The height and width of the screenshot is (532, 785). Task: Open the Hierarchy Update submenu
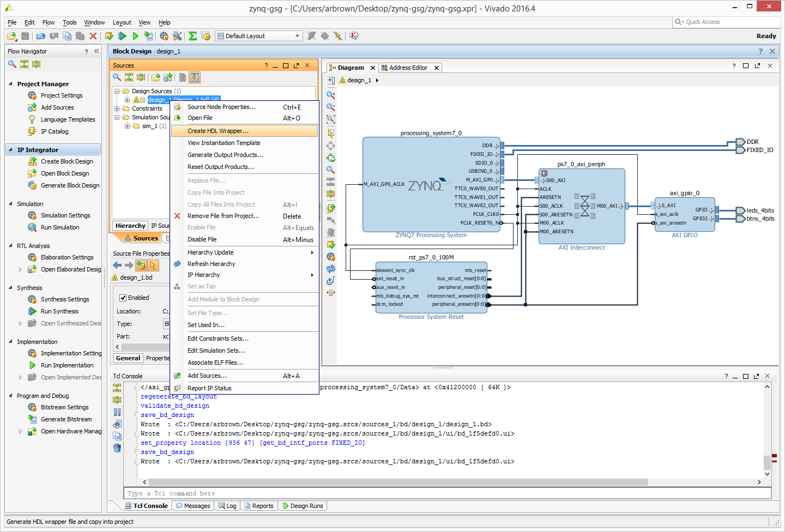click(244, 252)
